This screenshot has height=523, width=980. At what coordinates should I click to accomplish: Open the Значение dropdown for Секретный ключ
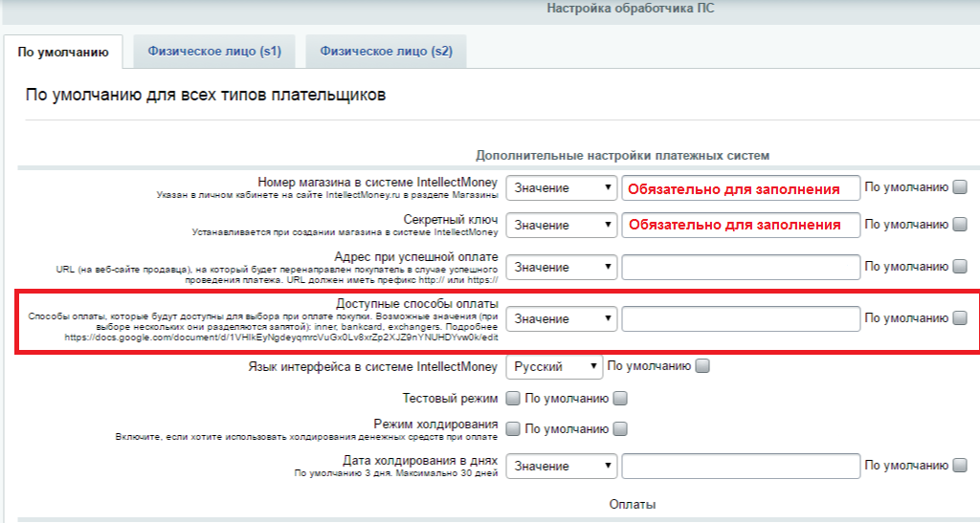tap(561, 225)
